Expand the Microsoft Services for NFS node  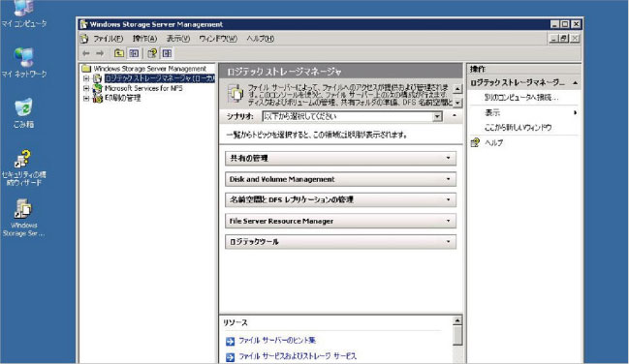point(86,88)
